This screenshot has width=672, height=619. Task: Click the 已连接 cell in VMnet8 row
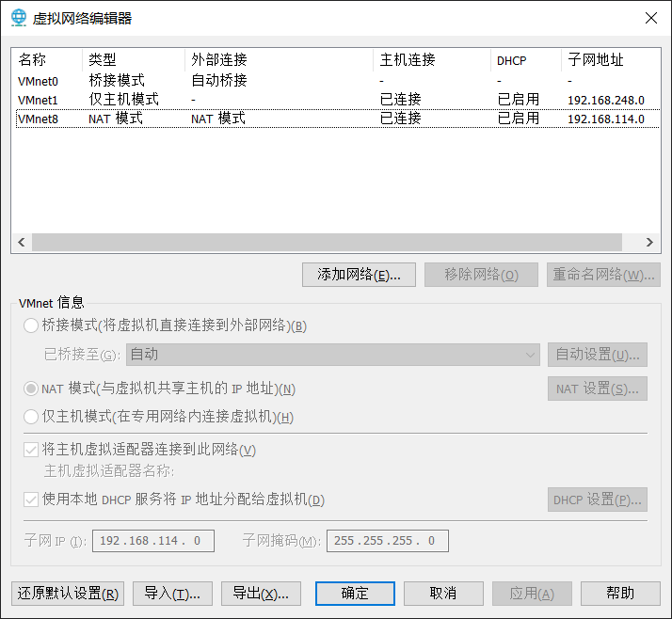tap(400, 119)
